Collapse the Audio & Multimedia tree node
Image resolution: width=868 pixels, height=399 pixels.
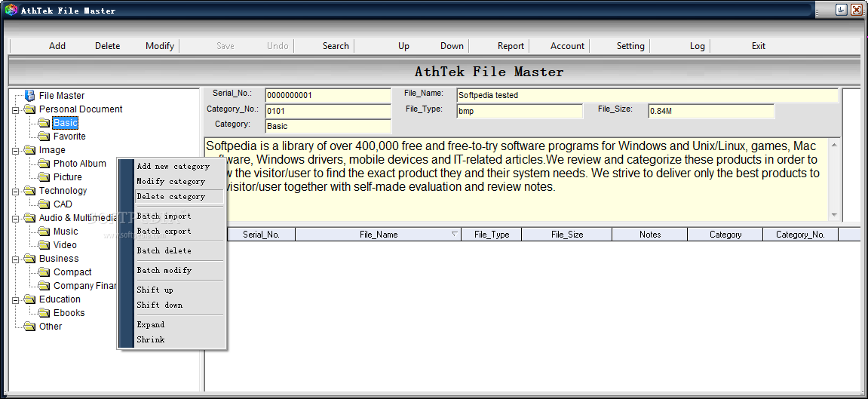pos(16,218)
